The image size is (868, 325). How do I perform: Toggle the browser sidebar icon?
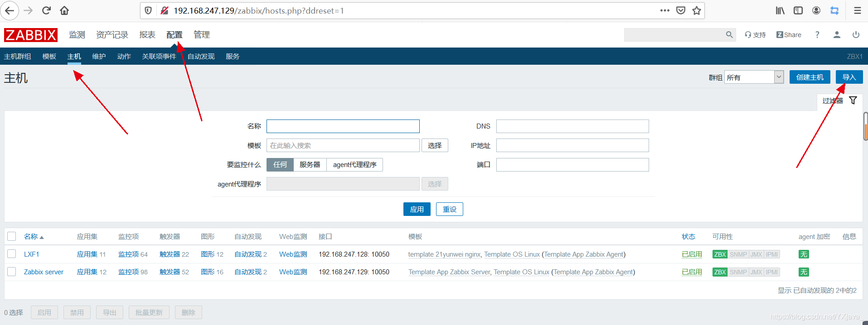(x=798, y=10)
